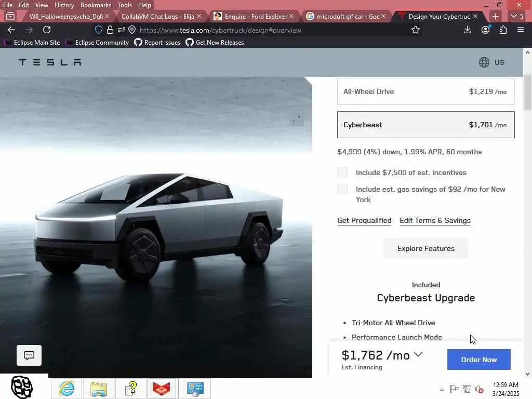The width and height of the screenshot is (532, 399).
Task: Switch to the W8_Halloweenpsycho tab
Action: (66, 16)
